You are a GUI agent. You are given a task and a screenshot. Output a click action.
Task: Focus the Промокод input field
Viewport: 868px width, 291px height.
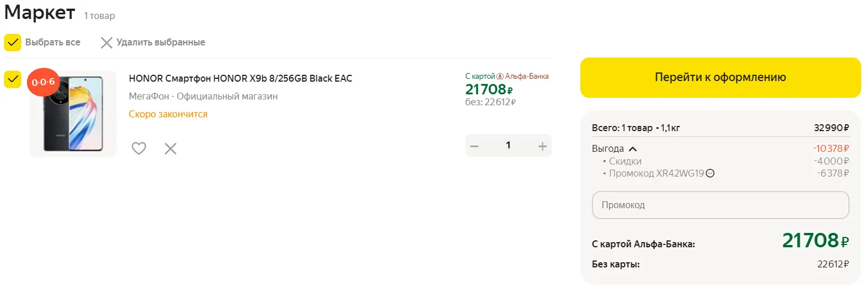[720, 205]
